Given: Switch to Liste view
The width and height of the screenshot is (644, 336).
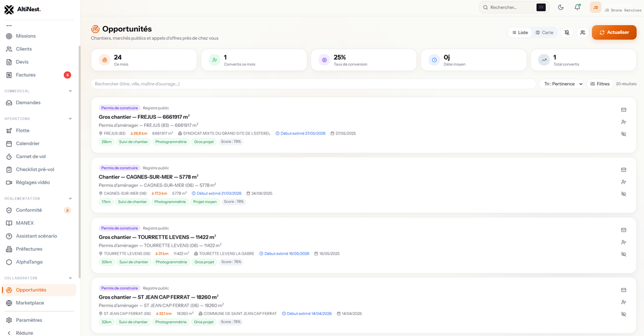Looking at the screenshot, I should (520, 32).
